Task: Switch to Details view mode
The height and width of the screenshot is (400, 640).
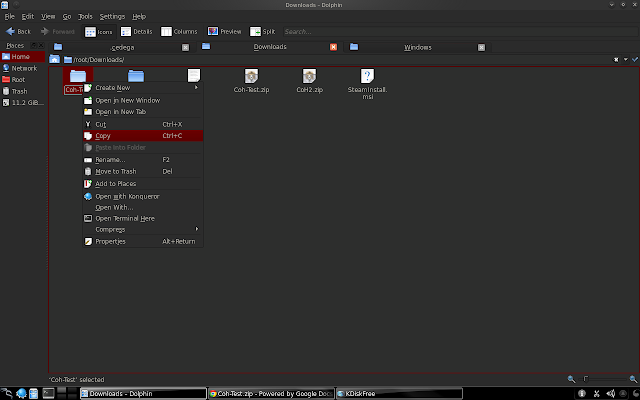Action: click(x=137, y=31)
